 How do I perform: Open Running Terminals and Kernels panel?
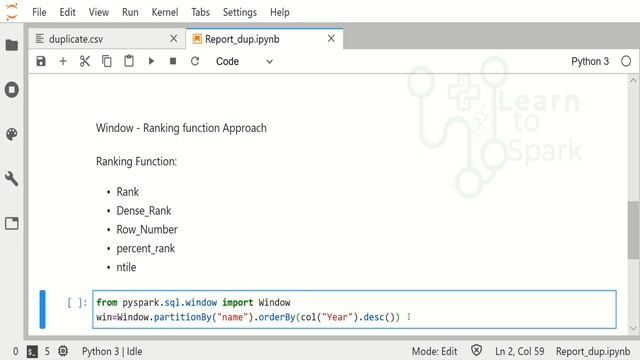[x=12, y=89]
